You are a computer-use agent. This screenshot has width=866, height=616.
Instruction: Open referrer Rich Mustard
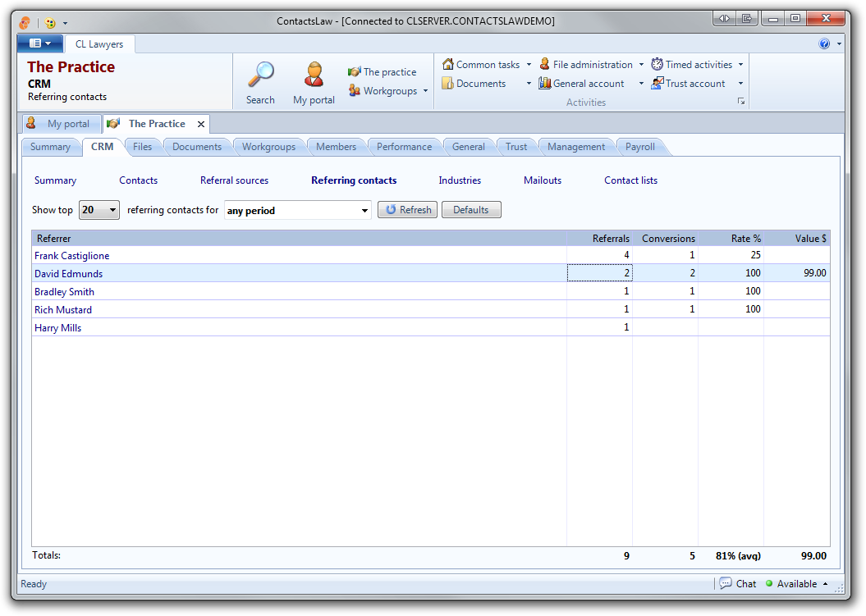pyautogui.click(x=63, y=310)
